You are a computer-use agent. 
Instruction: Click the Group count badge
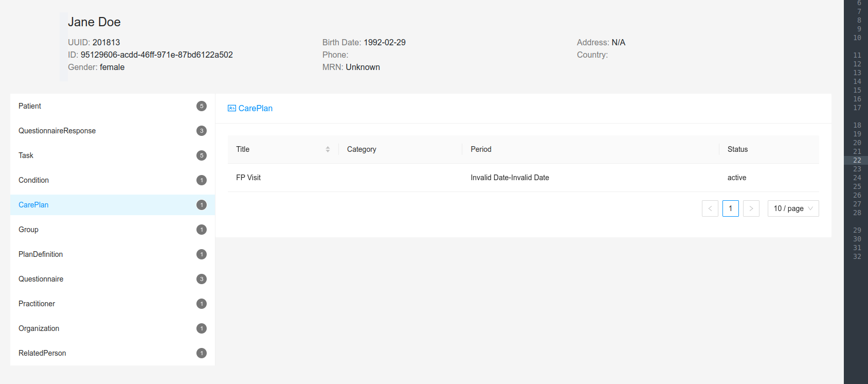coord(202,230)
